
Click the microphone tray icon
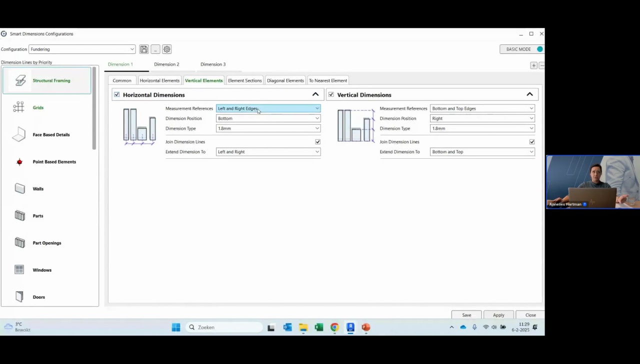[x=474, y=328]
